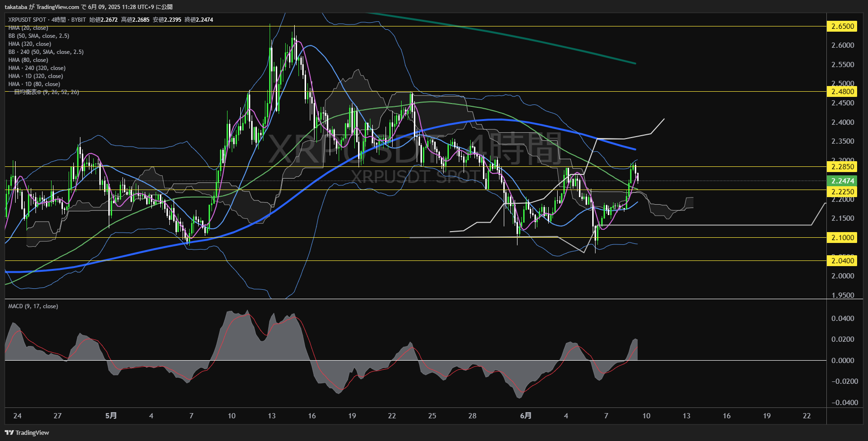Screen dimensions: 868x441
Task: Click the 2.6000 price axis value
Action: pos(843,45)
